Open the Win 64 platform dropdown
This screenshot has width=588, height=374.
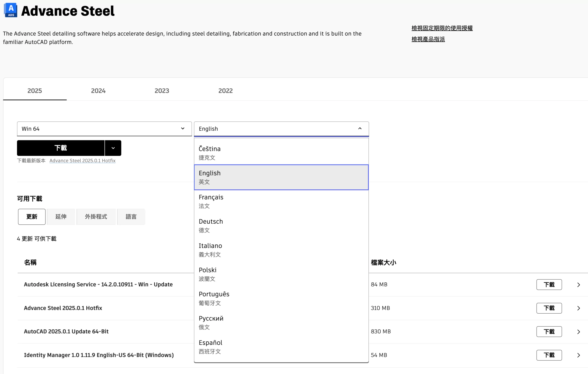pos(104,129)
